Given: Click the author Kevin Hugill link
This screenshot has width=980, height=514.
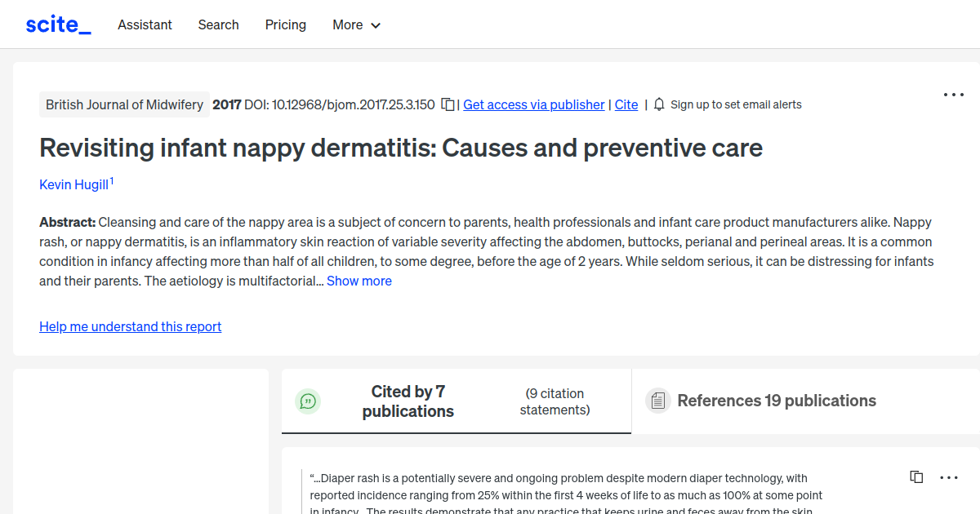Looking at the screenshot, I should click(73, 184).
